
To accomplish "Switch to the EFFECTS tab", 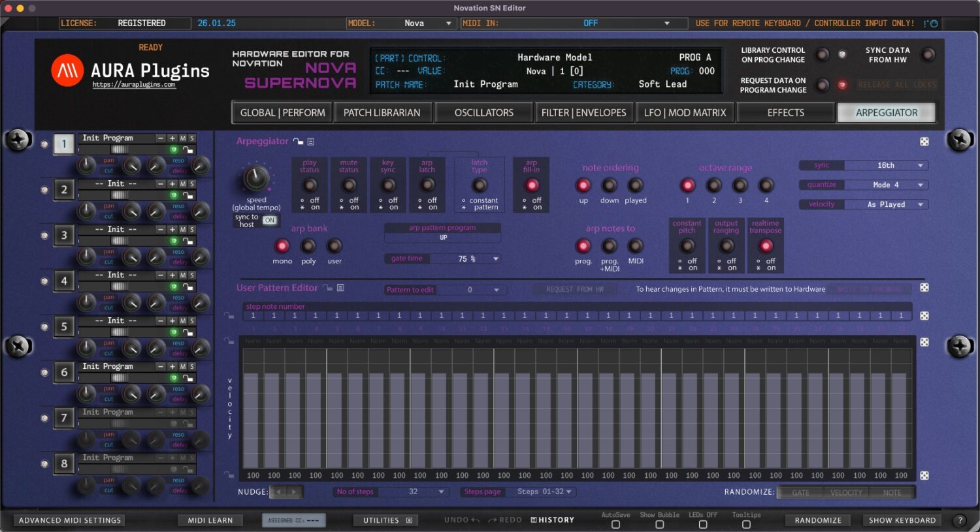I will click(785, 112).
